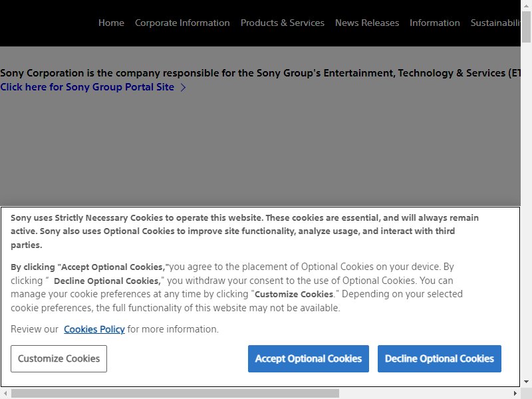Screen dimensions: 532x399
Task: Accept Optional Cookies
Action: click(x=309, y=358)
